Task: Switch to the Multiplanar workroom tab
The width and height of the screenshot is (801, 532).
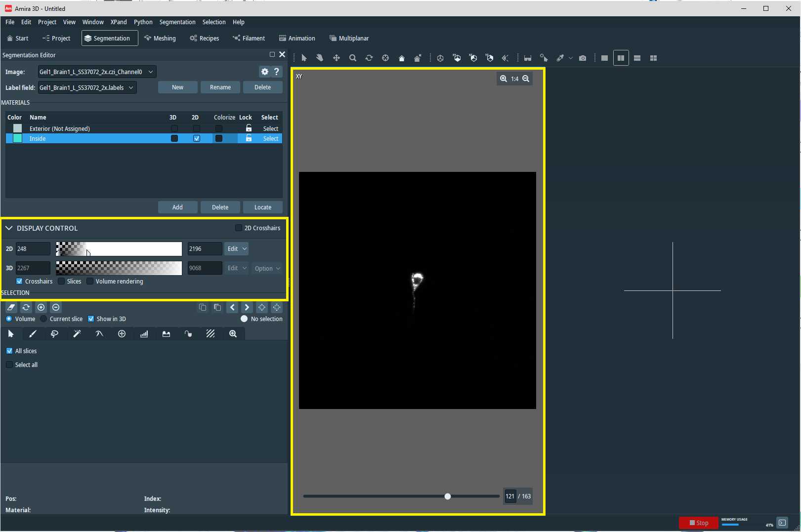Action: [349, 38]
